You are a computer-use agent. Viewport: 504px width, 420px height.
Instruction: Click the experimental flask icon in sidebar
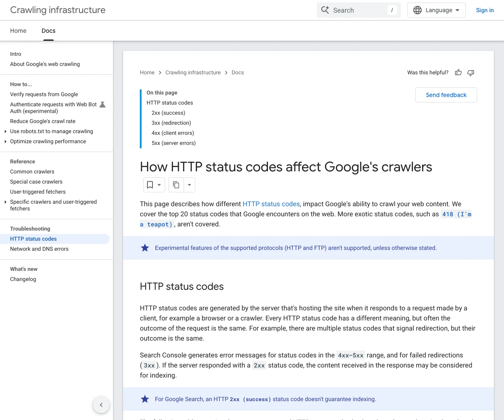102,105
